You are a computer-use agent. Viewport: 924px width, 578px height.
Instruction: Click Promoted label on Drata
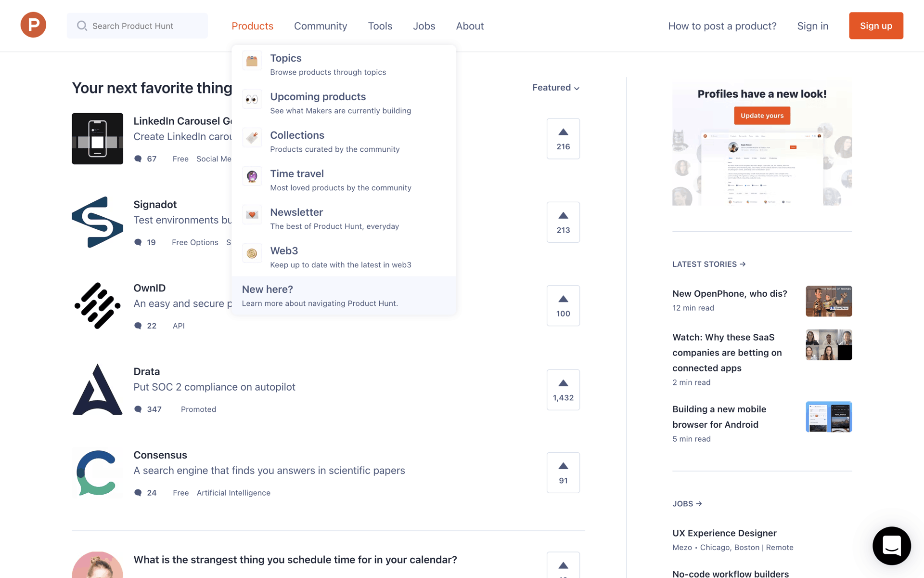(198, 409)
